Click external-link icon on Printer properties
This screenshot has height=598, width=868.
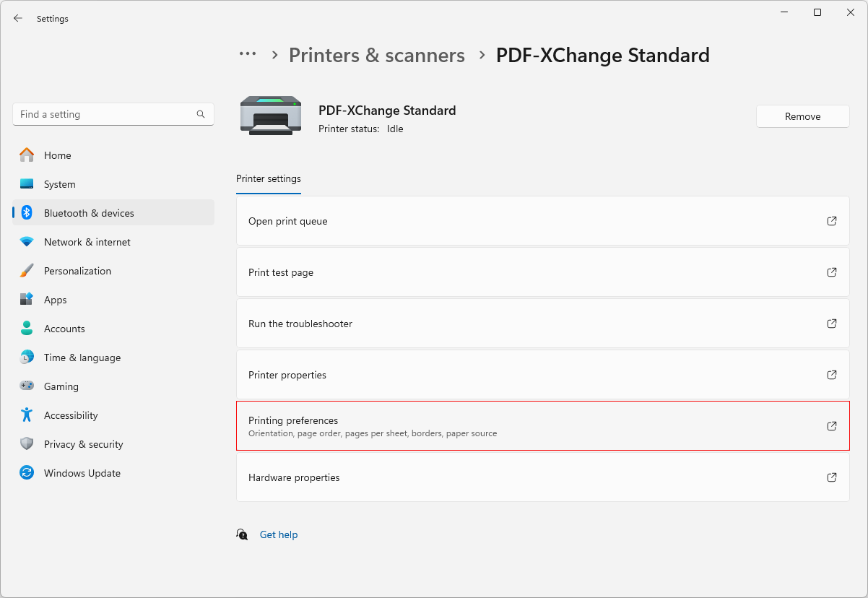tap(832, 375)
